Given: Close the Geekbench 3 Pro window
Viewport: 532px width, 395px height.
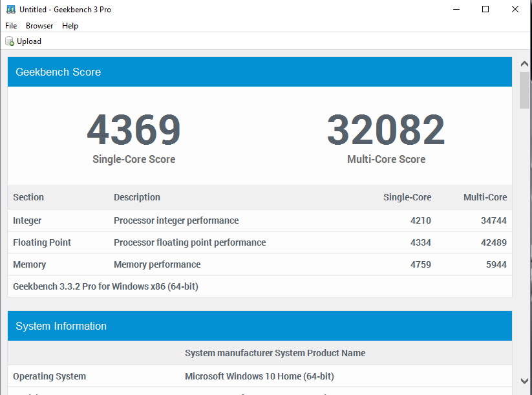Looking at the screenshot, I should coord(515,10).
